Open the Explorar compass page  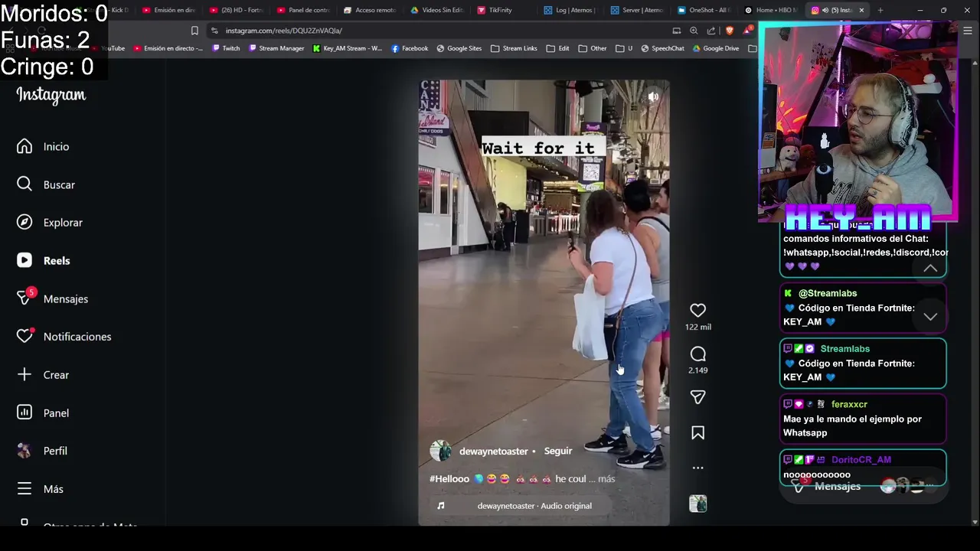coord(50,223)
